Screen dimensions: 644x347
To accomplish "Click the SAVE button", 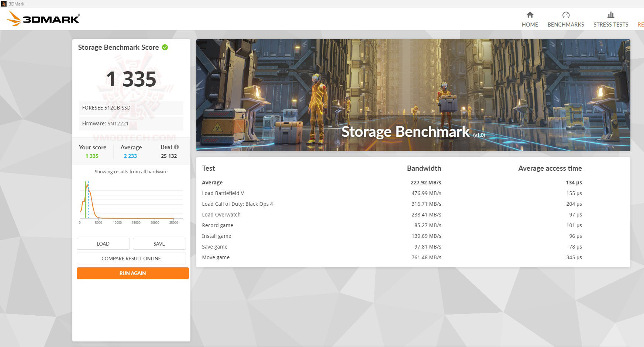I will (159, 244).
